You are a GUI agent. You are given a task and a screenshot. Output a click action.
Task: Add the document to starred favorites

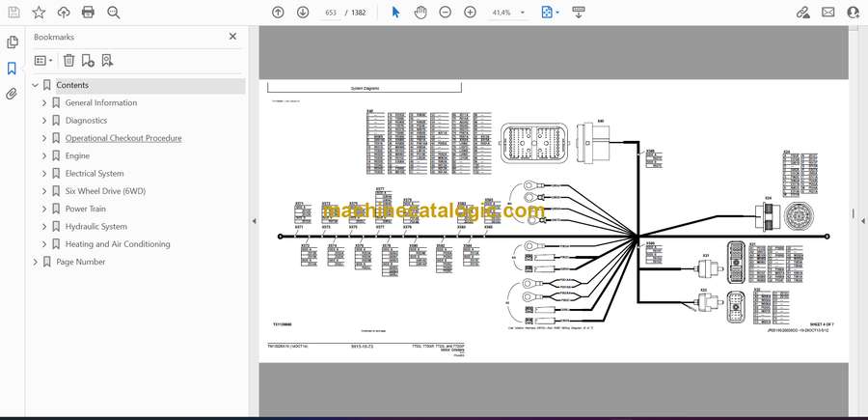click(39, 13)
